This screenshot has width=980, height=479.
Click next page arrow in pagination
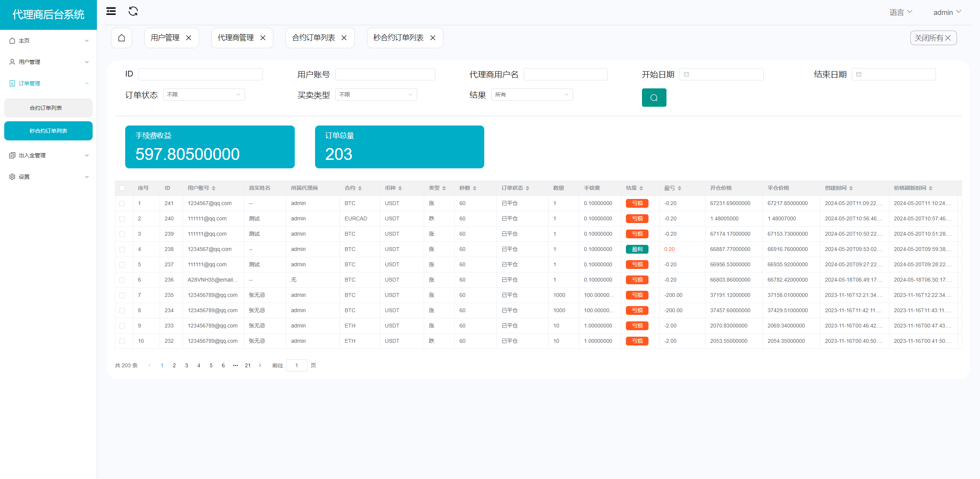point(260,365)
